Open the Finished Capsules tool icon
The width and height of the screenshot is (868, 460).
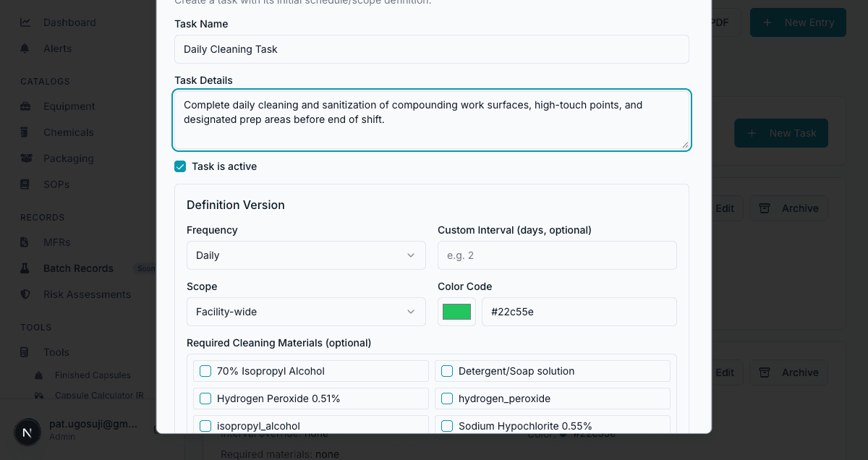(x=38, y=375)
